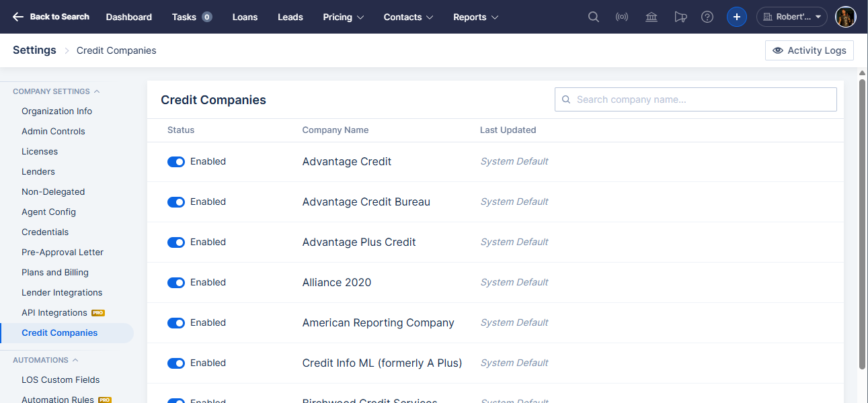Click the PRO badge next to API Integrations
868x403 pixels.
point(98,313)
